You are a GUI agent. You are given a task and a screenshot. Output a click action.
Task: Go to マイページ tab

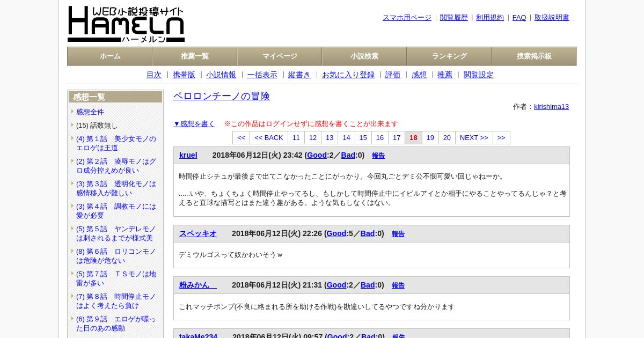point(280,56)
